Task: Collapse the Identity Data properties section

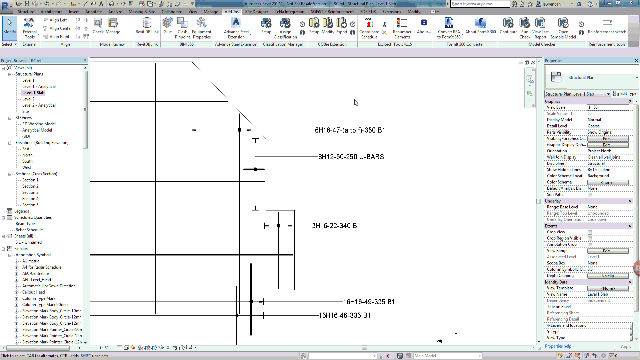Action: pyautogui.click(x=630, y=282)
